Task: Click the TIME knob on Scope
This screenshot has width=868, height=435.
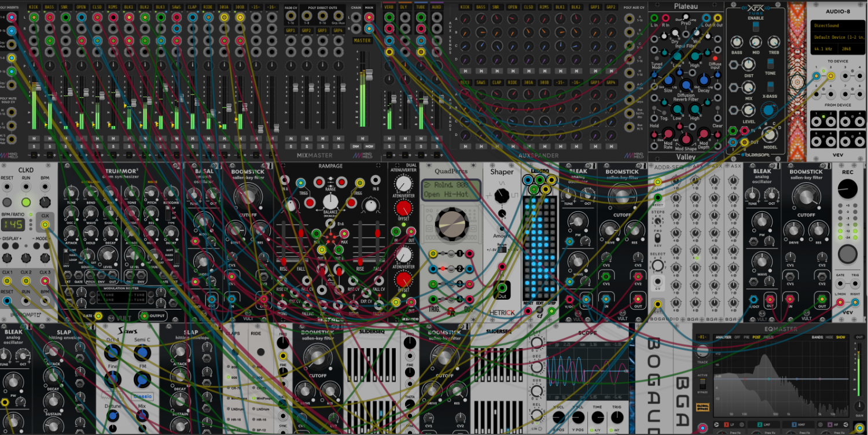Action: coord(598,416)
